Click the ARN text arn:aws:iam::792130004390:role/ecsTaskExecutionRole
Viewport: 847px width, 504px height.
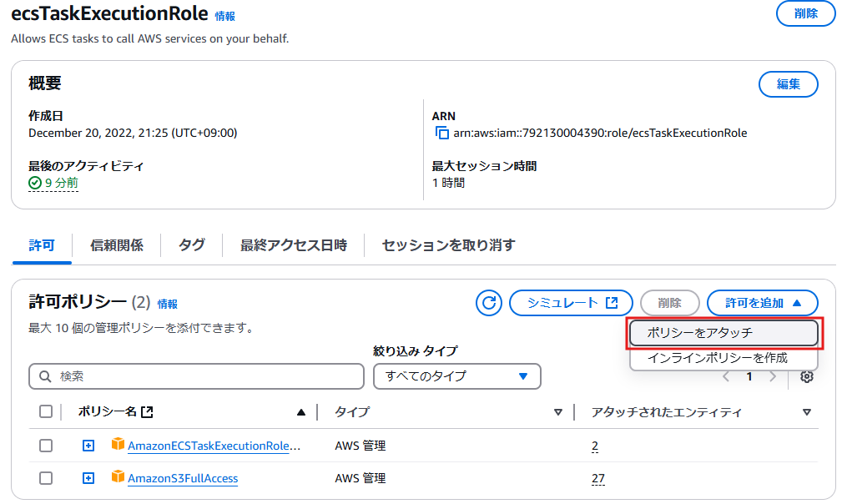click(x=600, y=133)
